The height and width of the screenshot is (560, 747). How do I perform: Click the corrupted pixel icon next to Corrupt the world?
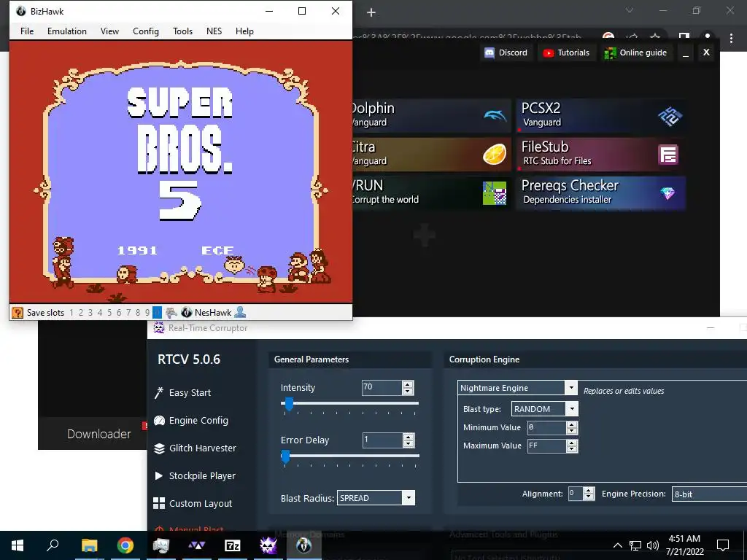495,193
